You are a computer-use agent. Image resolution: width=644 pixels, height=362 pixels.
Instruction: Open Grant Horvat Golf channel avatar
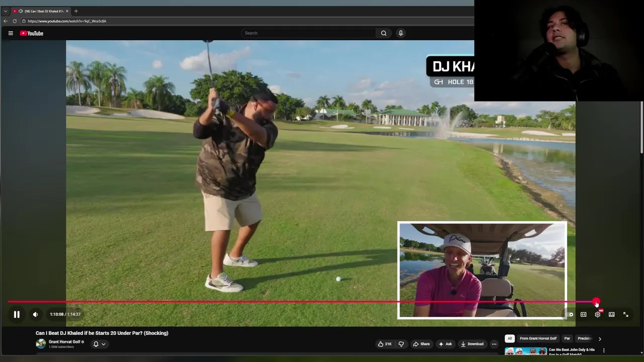[41, 344]
